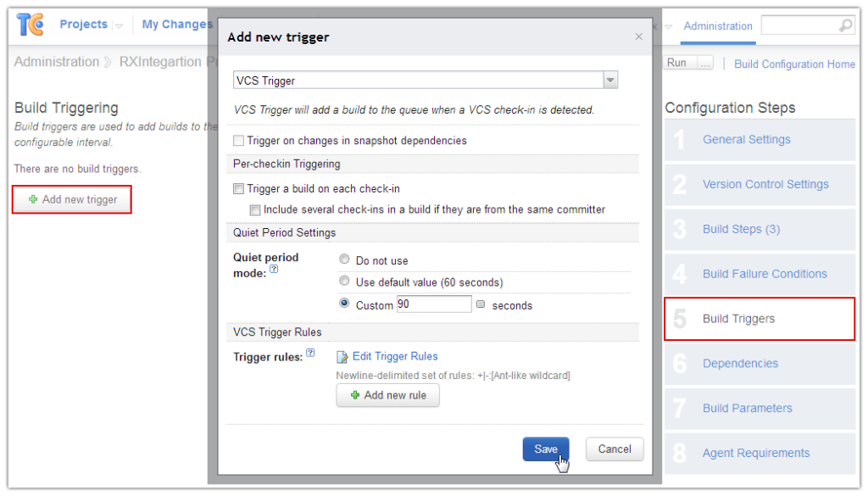The height and width of the screenshot is (496, 868).
Task: Check Trigger a build on each check-in
Action: coord(238,189)
